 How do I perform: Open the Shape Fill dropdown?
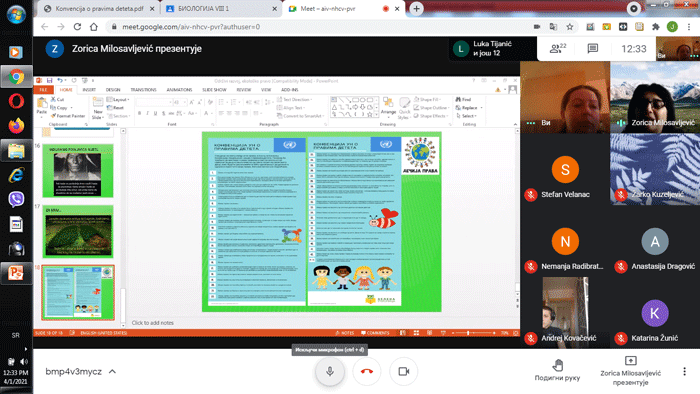(x=429, y=100)
